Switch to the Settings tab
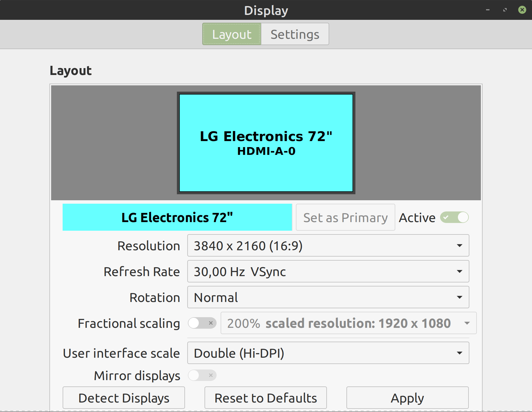 pyautogui.click(x=295, y=34)
